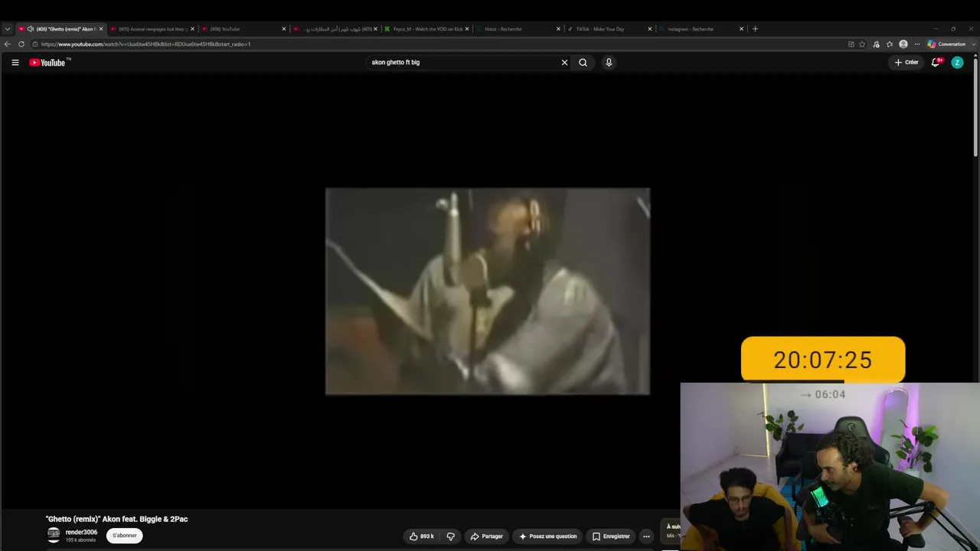Open a new browser tab
980x551 pixels.
(755, 29)
